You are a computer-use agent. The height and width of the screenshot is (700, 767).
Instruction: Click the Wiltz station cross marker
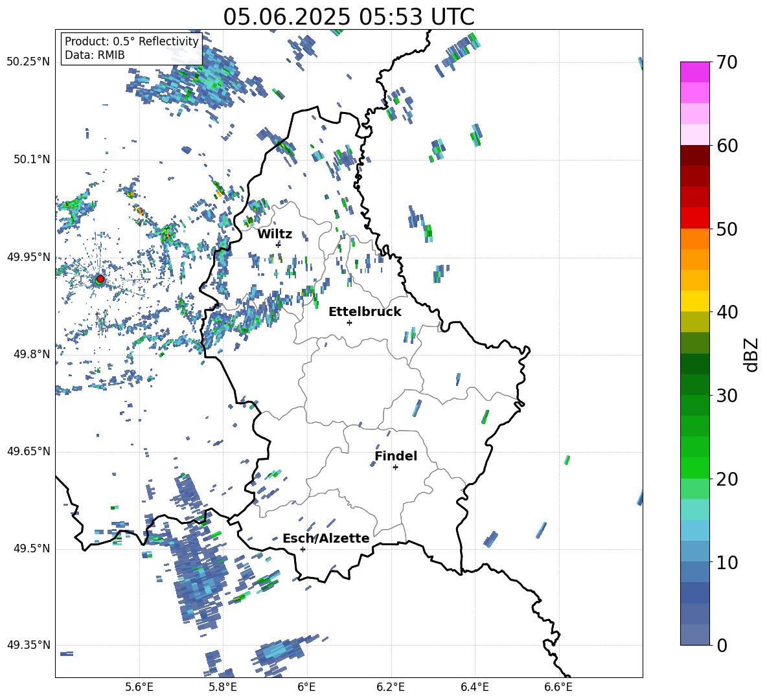click(x=279, y=244)
